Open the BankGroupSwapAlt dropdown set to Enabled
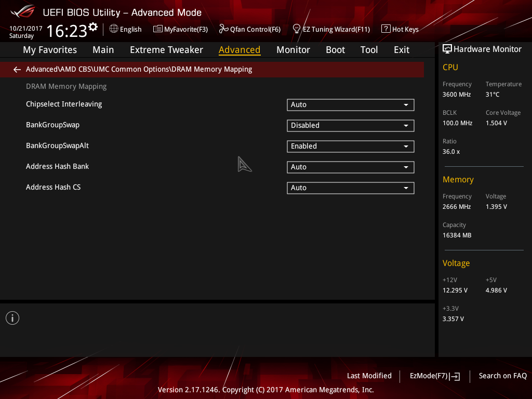532x399 pixels. (x=351, y=146)
